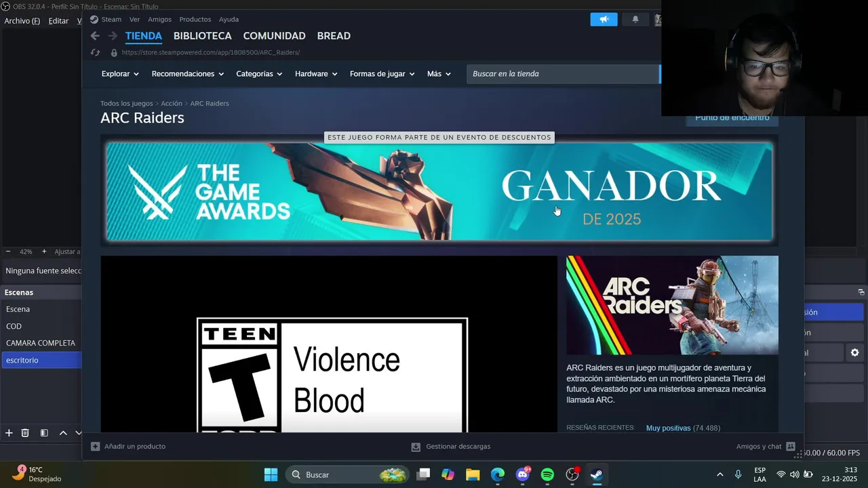Image resolution: width=868 pixels, height=488 pixels.
Task: Click the ARC Raiders header image
Action: (672, 305)
